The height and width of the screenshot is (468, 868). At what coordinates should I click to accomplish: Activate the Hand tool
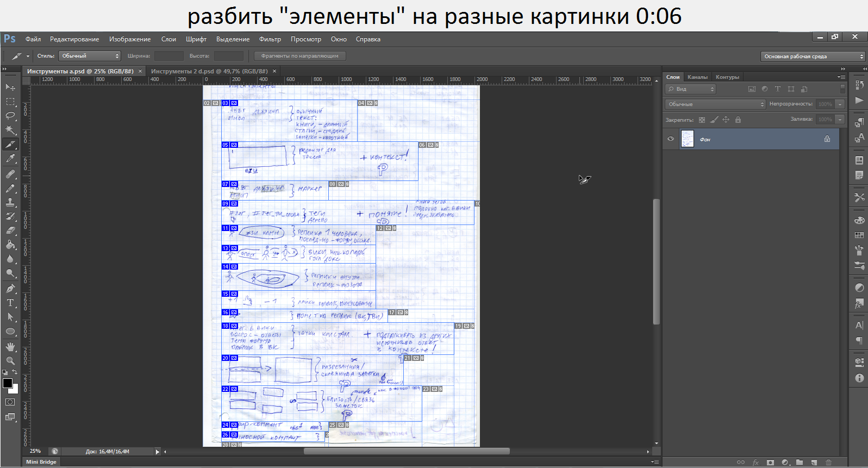click(x=10, y=346)
